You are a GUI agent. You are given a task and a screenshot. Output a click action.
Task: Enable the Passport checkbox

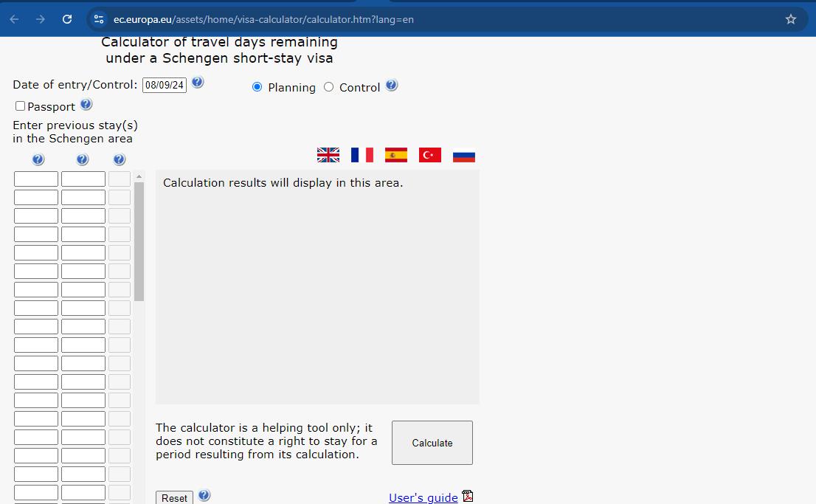pos(20,106)
